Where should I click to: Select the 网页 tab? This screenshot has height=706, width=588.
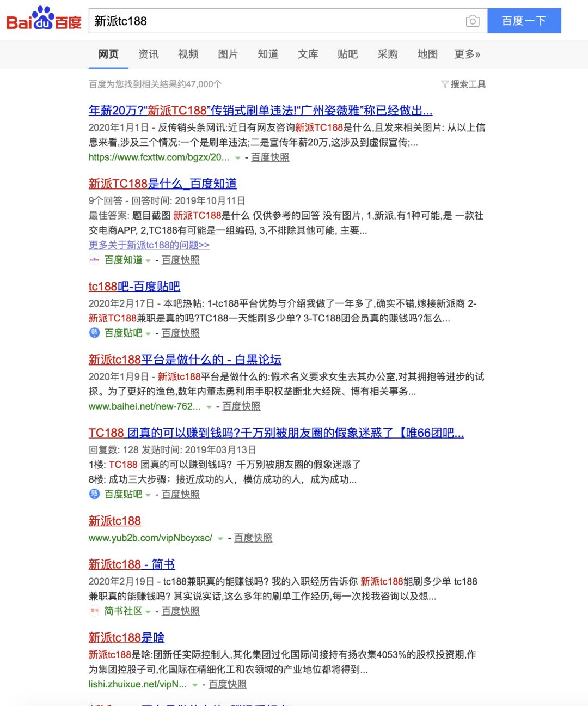(x=108, y=54)
